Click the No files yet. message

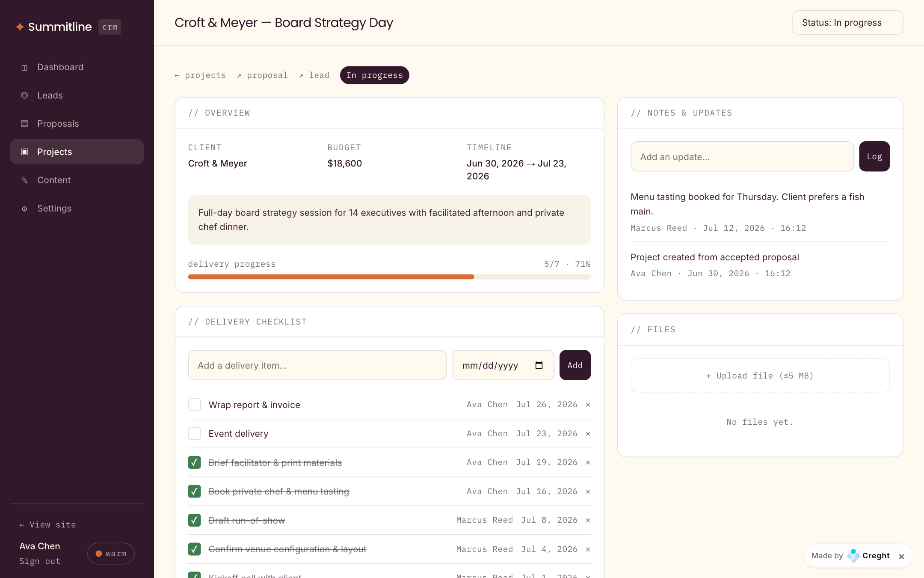pos(760,422)
